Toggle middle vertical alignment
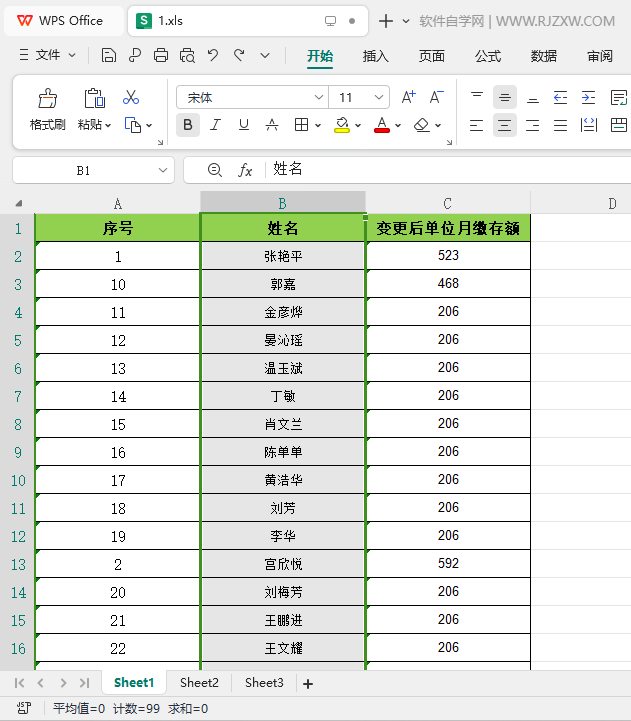Screen dimensions: 631x721 505,97
